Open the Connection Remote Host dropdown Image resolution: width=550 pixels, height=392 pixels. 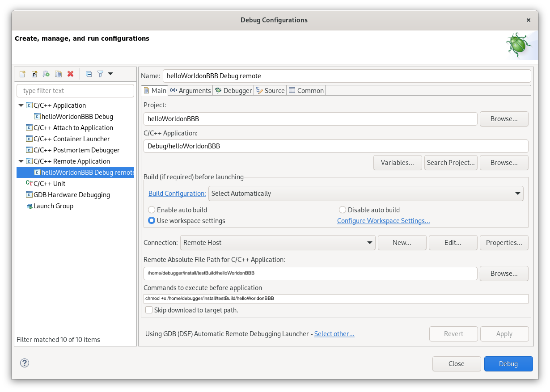(278, 243)
